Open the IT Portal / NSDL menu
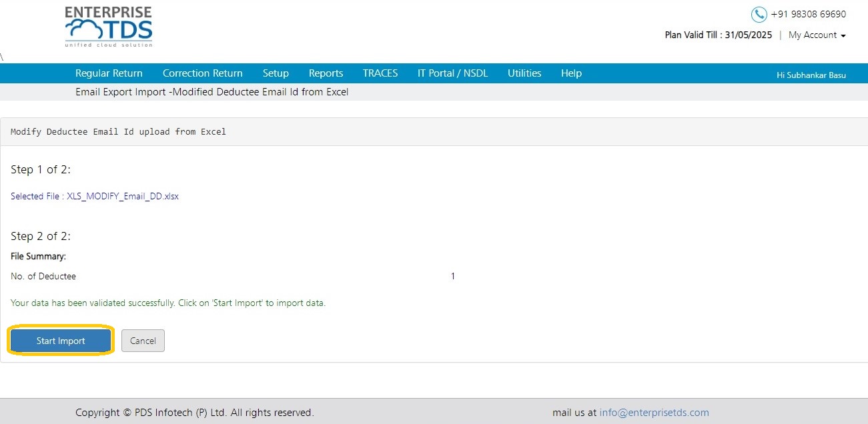868x424 pixels. 453,73
